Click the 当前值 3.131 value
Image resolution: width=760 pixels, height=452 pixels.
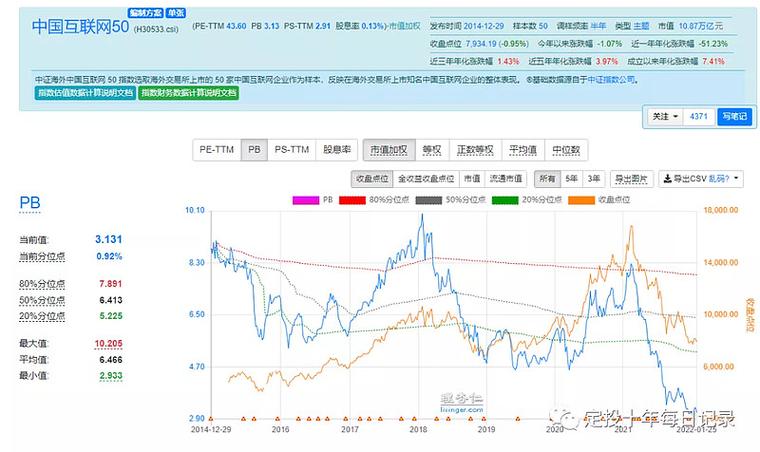109,239
